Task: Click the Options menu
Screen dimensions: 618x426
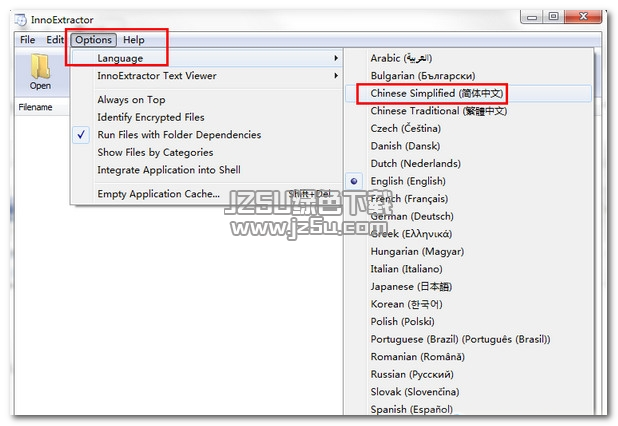Action: point(93,40)
